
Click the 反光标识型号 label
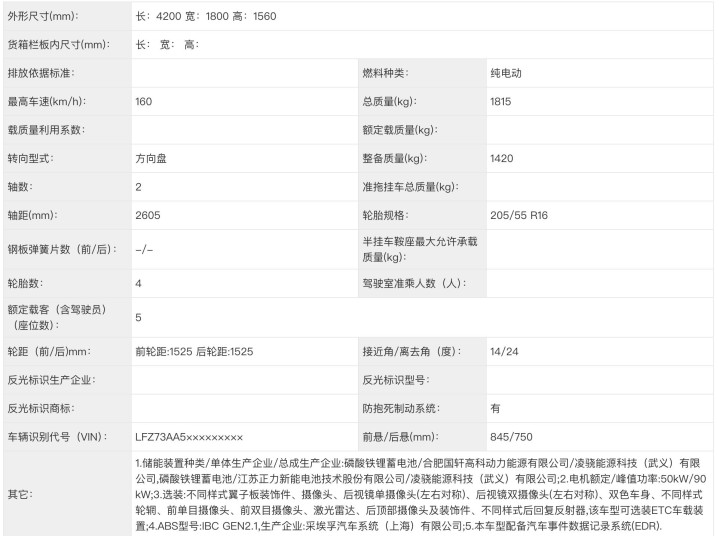point(396,380)
